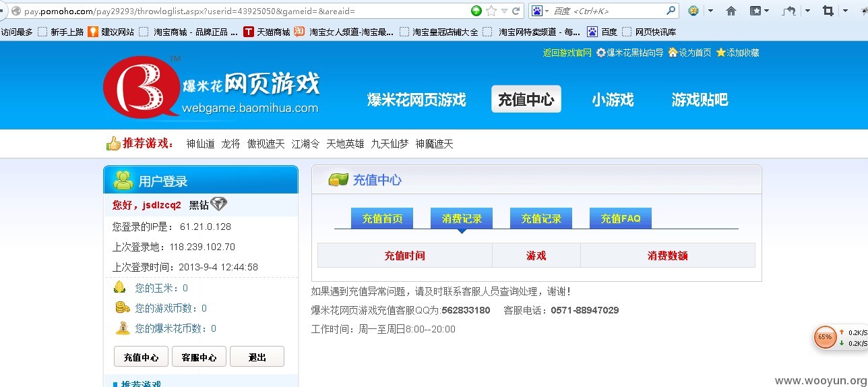Viewport: 868px width, 387px height.
Task: Switch to 充值首页 tab
Action: pyautogui.click(x=382, y=218)
